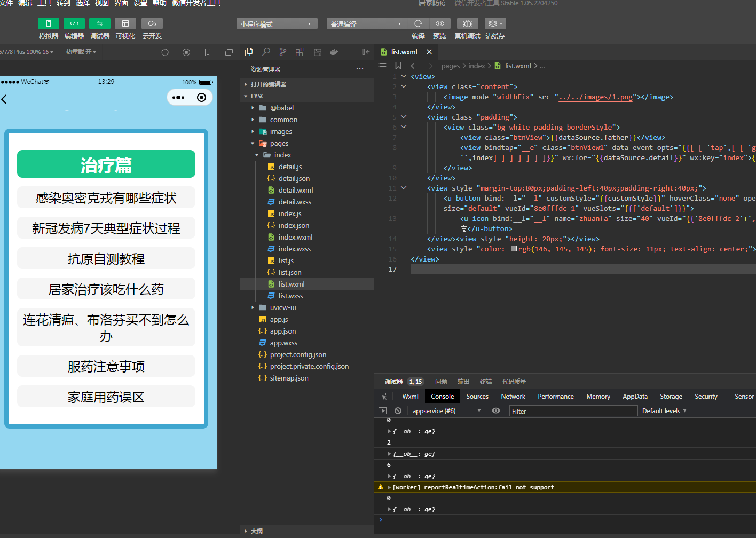Toggle the editor panel button (编辑器)
Image resolution: width=756 pixels, height=538 pixels.
[x=74, y=23]
